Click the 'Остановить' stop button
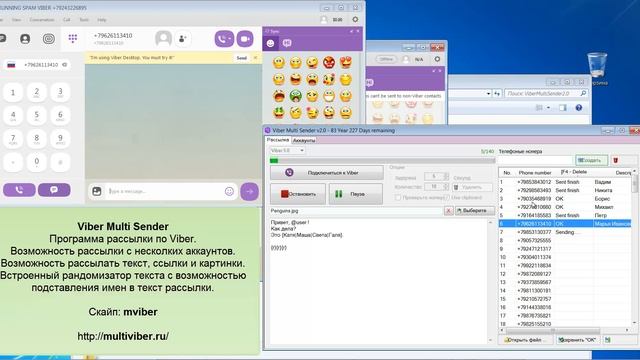Viewport: 640px width, 360px height. 298,194
